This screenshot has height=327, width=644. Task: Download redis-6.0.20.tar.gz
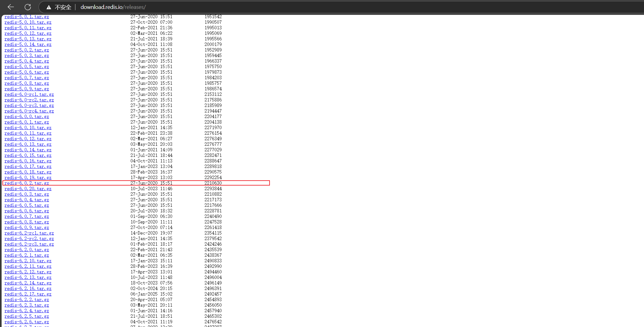pos(28,189)
